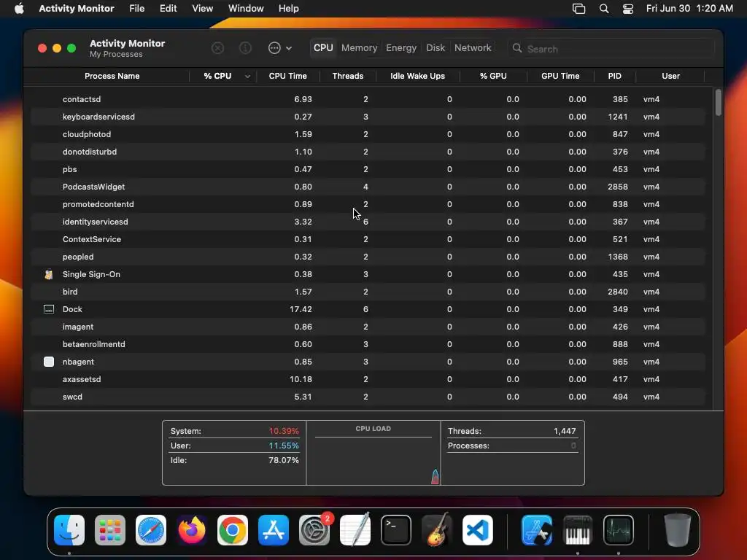Image resolution: width=747 pixels, height=560 pixels.
Task: Open TextEdit from the Dock
Action: pos(355,530)
